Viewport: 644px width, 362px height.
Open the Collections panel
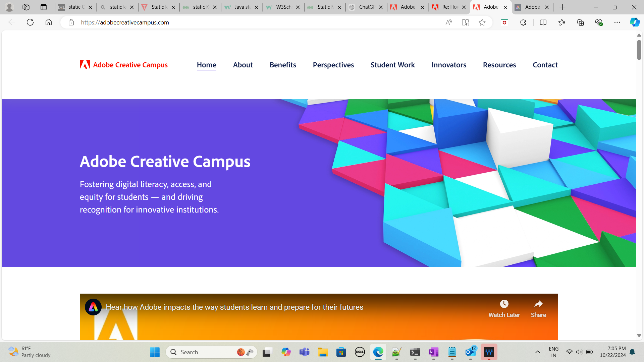coord(580,22)
